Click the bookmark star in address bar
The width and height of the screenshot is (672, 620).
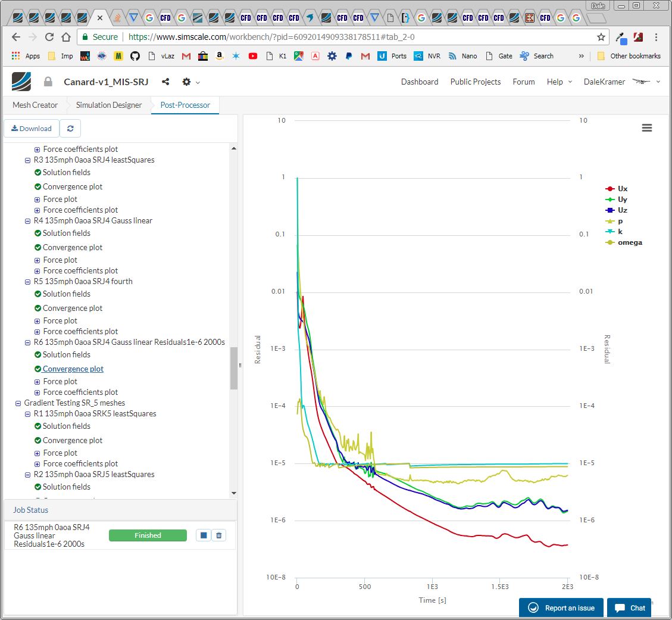601,37
